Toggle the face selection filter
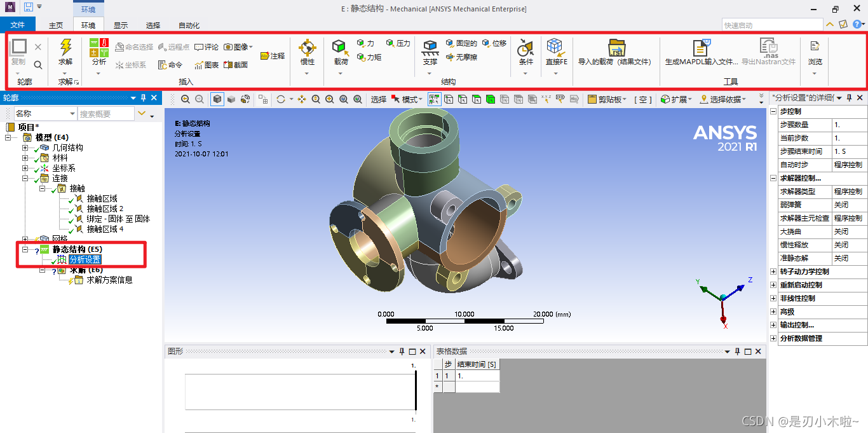 pos(477,99)
